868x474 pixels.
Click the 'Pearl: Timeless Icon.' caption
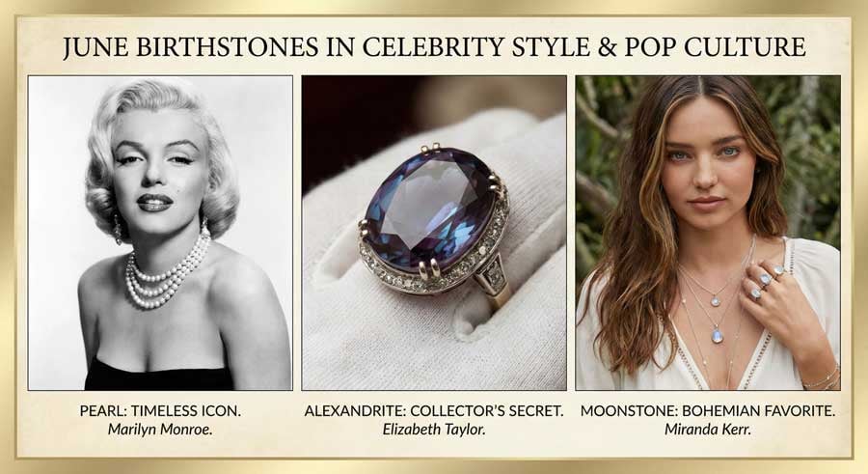[159, 410]
